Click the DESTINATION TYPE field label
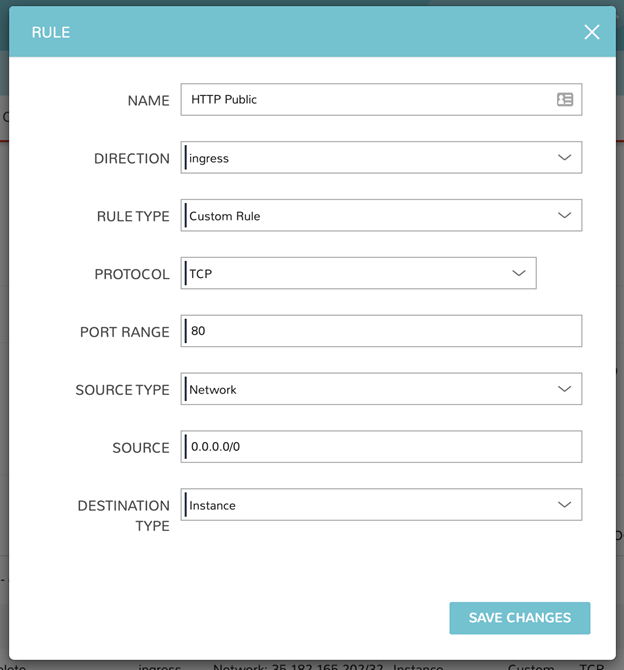This screenshot has height=670, width=624. [x=124, y=515]
